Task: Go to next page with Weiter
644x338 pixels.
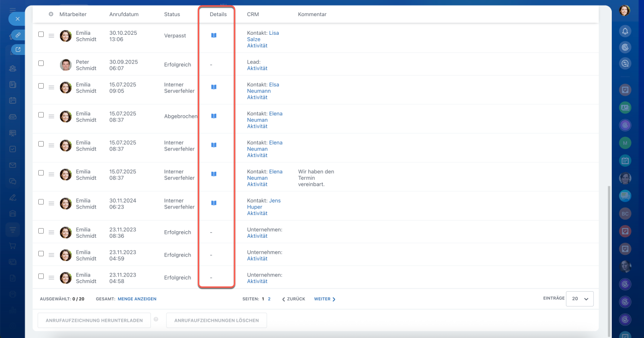Action: tap(325, 299)
